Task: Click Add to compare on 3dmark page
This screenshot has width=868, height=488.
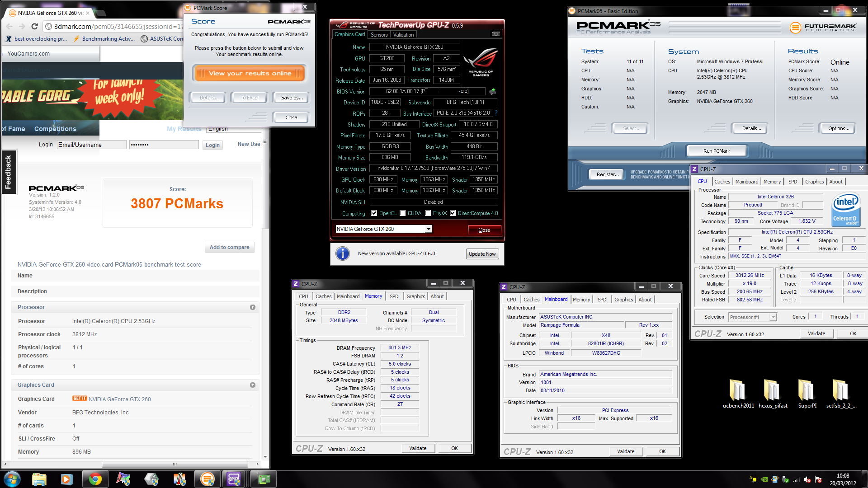Action: point(229,247)
